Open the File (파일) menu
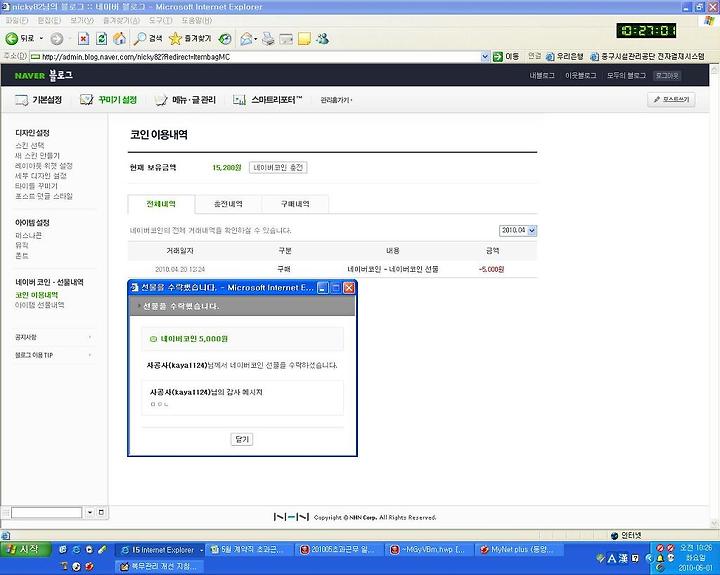The width and height of the screenshot is (720, 575). 17,20
